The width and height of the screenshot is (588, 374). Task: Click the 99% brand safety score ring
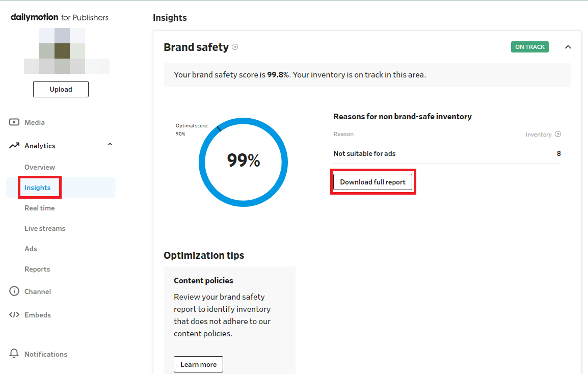point(244,162)
